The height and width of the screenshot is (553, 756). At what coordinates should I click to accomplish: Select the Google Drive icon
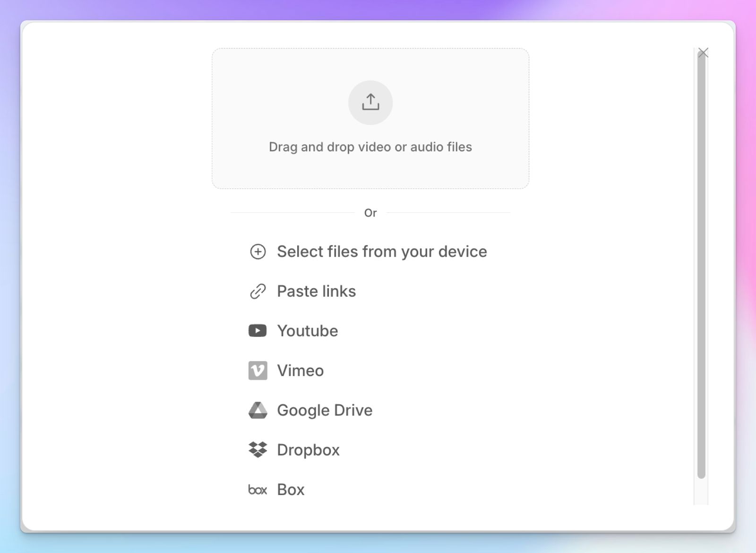click(x=258, y=410)
